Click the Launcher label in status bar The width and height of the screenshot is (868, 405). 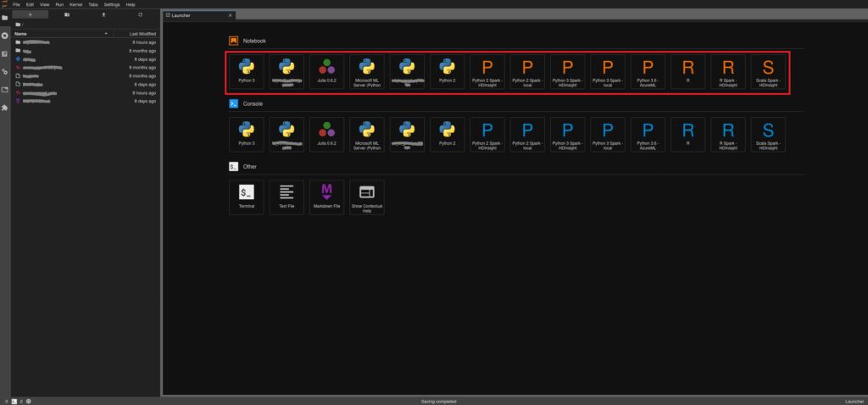[854, 401]
